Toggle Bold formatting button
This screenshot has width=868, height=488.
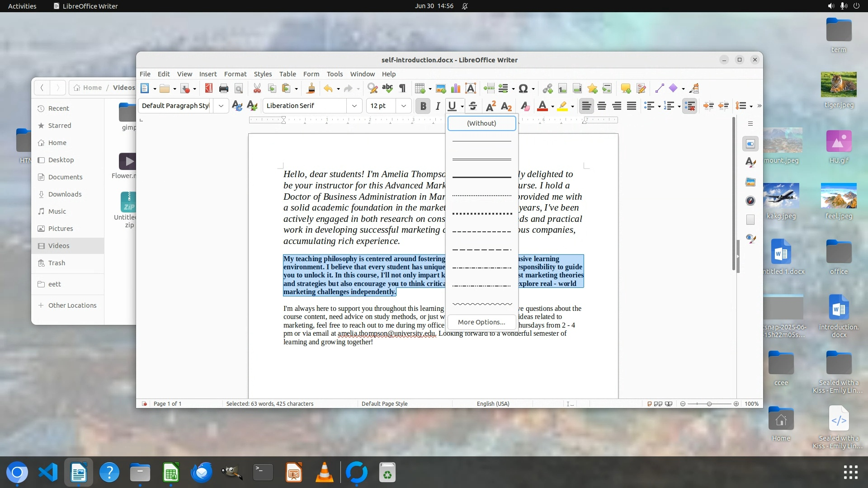pyautogui.click(x=423, y=106)
